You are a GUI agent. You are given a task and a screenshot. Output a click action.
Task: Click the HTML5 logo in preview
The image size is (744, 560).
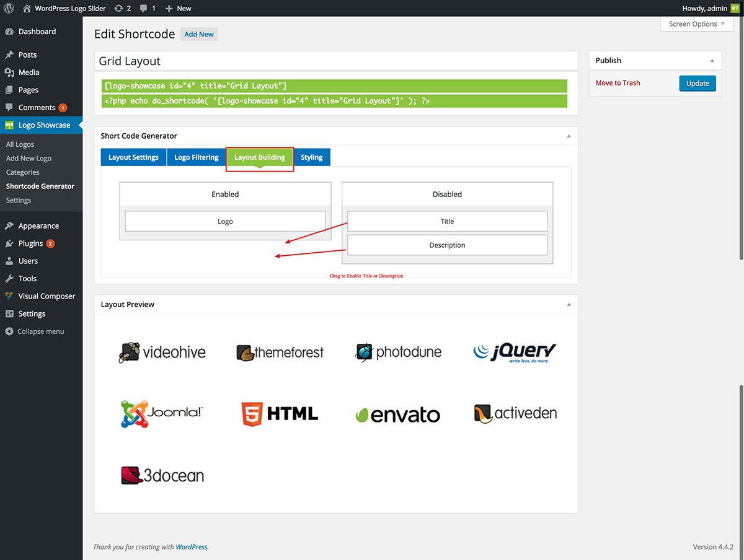[280, 414]
